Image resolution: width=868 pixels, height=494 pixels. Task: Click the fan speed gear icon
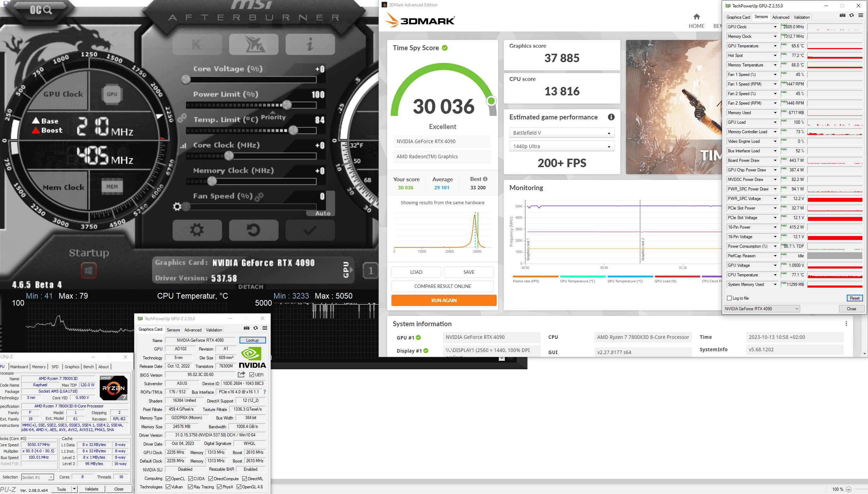point(177,207)
